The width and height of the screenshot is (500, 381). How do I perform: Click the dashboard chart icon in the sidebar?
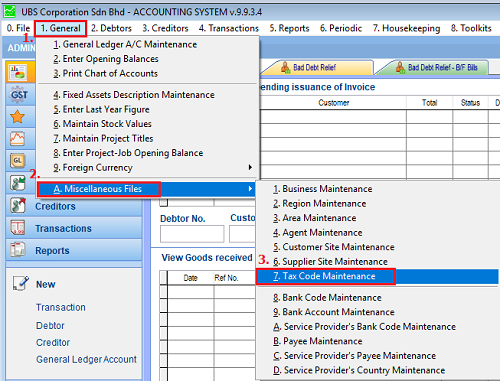coord(18,72)
